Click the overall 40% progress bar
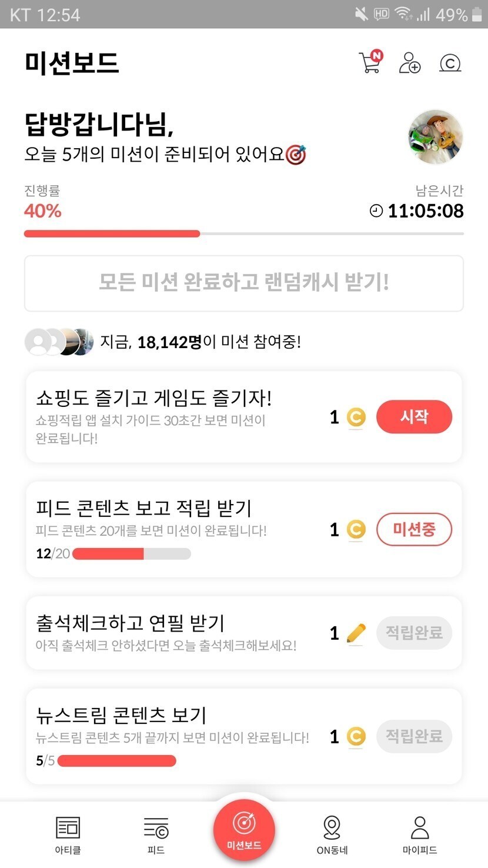 click(x=244, y=234)
